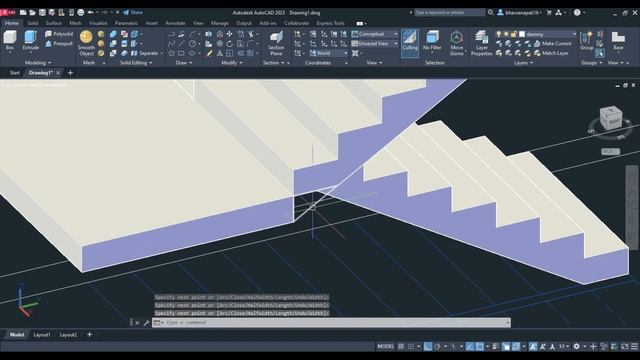Open the Annotate ribbon tab
This screenshot has height=360, width=640.
[176, 23]
